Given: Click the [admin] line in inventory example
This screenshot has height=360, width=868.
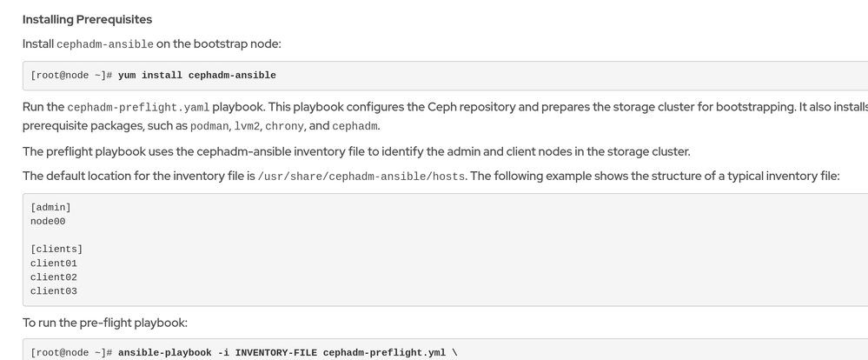Looking at the screenshot, I should pyautogui.click(x=50, y=208).
